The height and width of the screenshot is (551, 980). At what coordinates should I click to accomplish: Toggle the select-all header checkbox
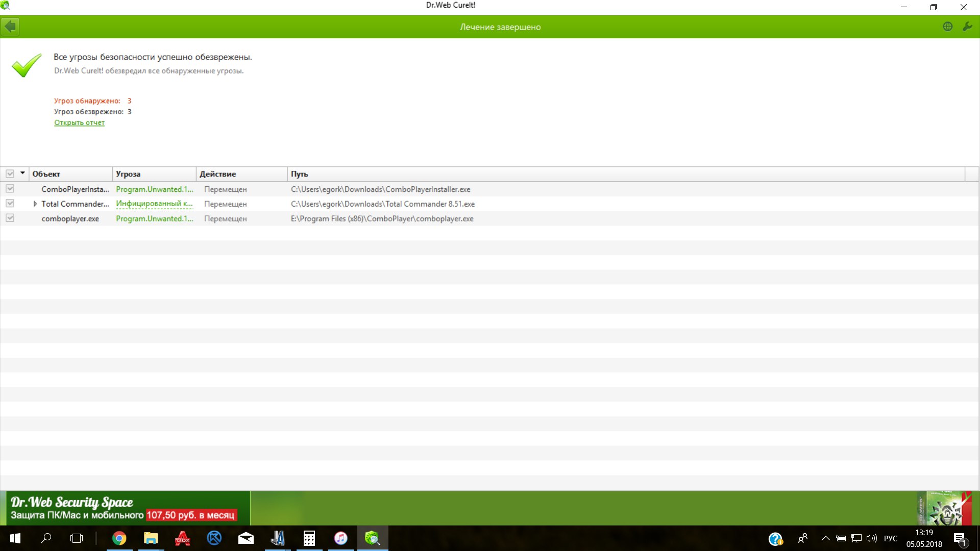click(10, 174)
